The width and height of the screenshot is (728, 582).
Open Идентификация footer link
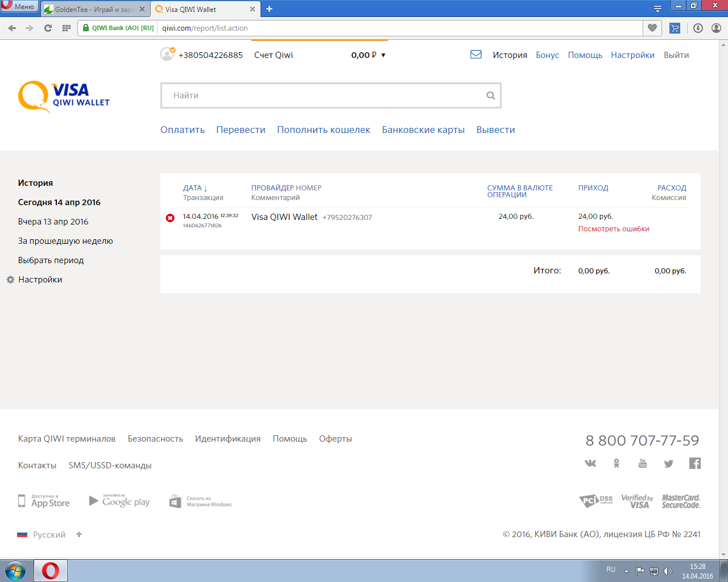[227, 439]
